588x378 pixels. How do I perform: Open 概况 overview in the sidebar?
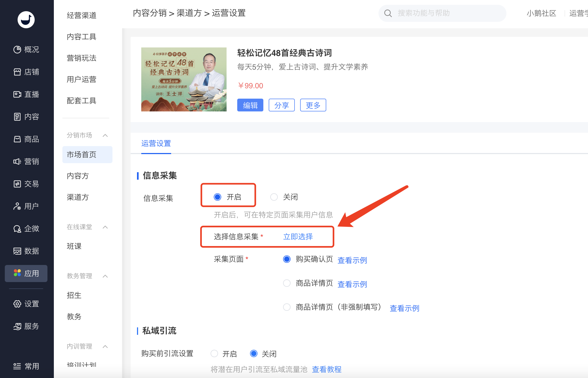pyautogui.click(x=26, y=50)
